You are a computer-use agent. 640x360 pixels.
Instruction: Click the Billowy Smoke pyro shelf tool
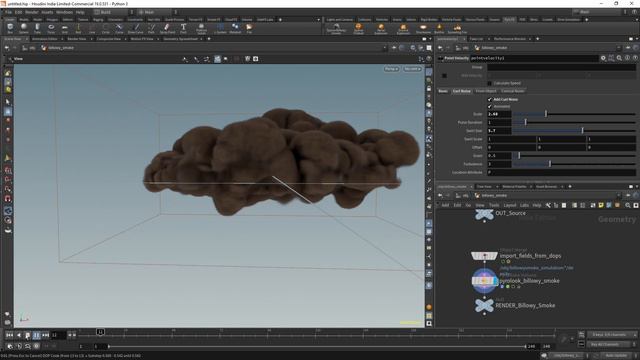[336, 29]
